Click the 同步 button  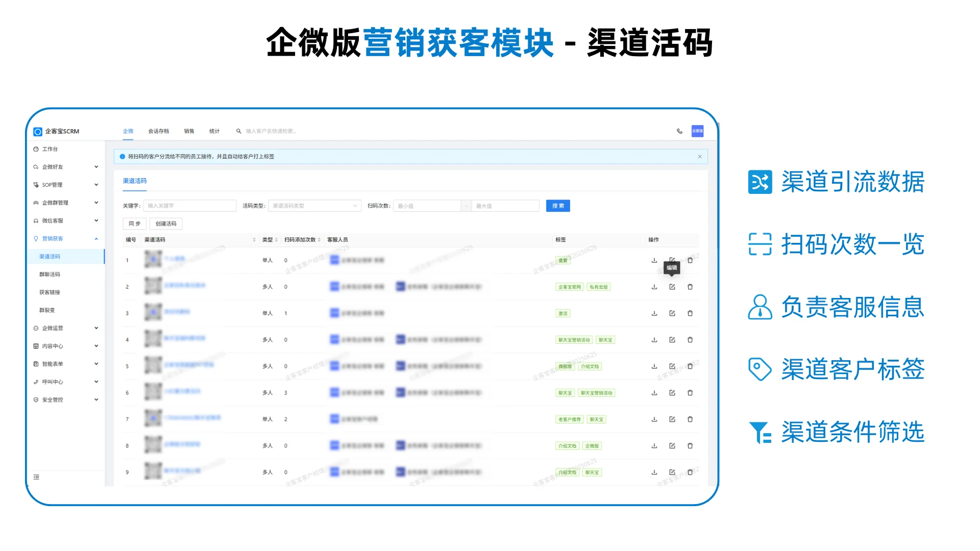135,223
